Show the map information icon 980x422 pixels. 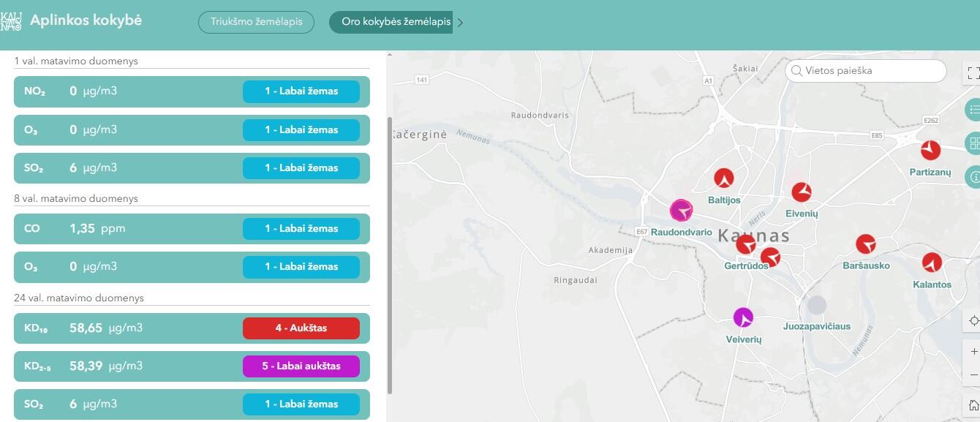tap(973, 176)
